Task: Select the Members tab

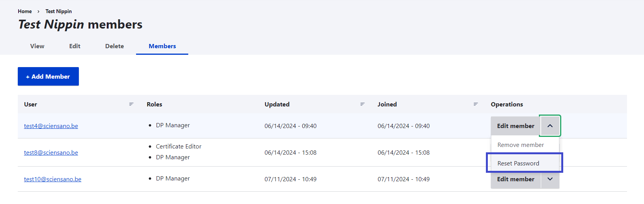Action: pyautogui.click(x=162, y=46)
